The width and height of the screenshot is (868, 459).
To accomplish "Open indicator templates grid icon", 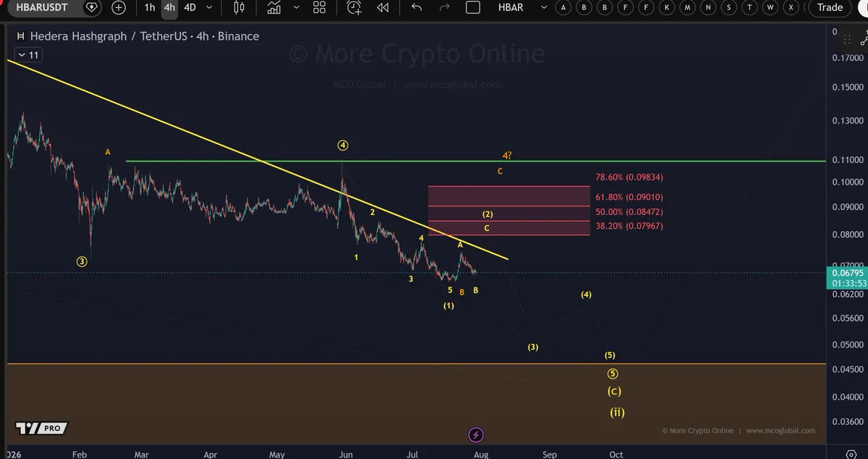I will tap(319, 7).
